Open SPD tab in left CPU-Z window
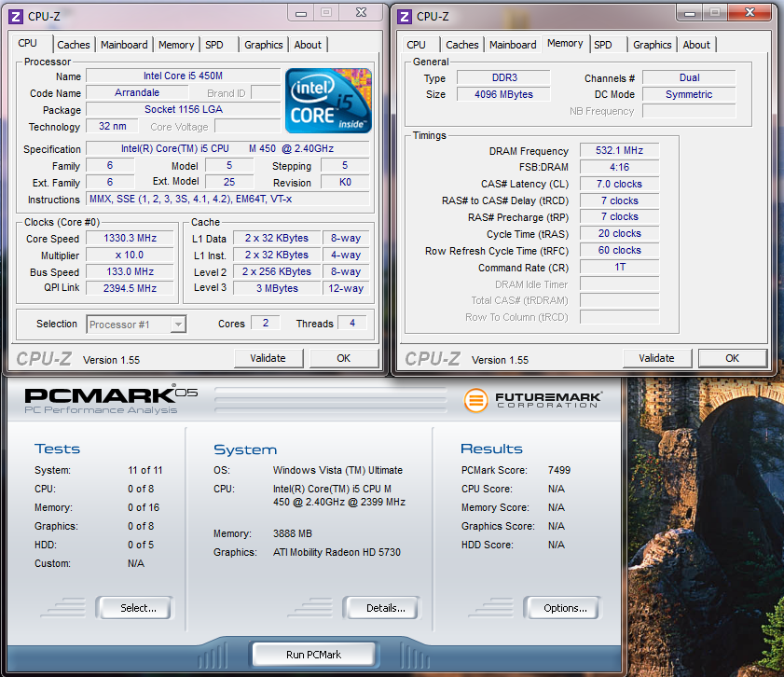The height and width of the screenshot is (677, 784). [214, 45]
